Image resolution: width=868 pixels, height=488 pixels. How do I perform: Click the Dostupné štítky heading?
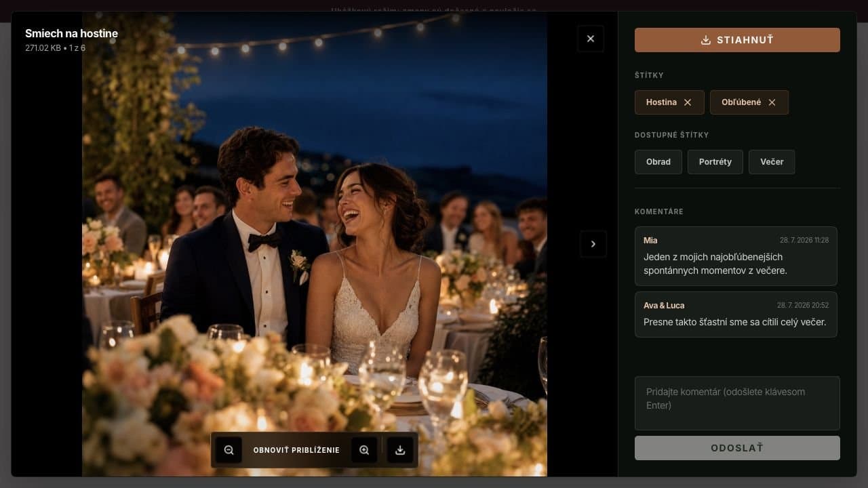(x=671, y=135)
